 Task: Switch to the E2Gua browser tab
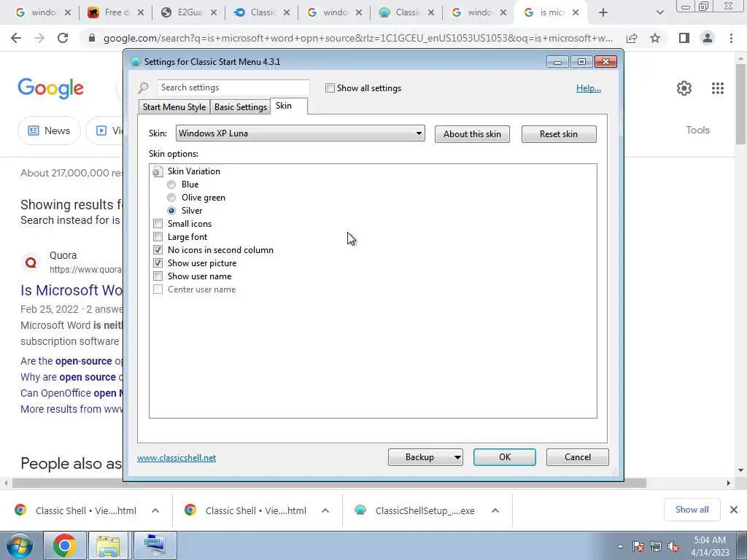[190, 13]
